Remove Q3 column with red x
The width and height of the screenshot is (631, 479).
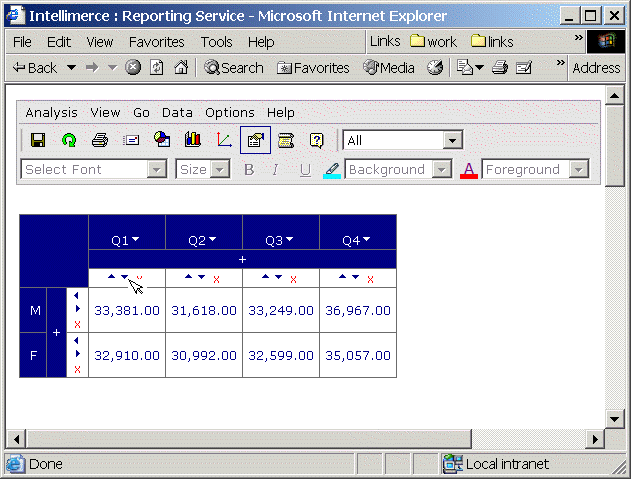pos(293,279)
